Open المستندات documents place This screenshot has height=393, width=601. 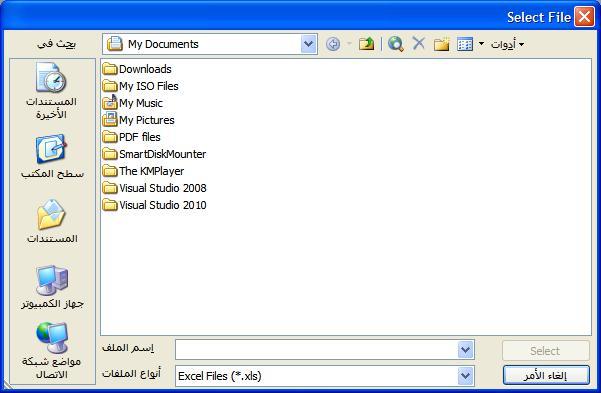point(52,222)
